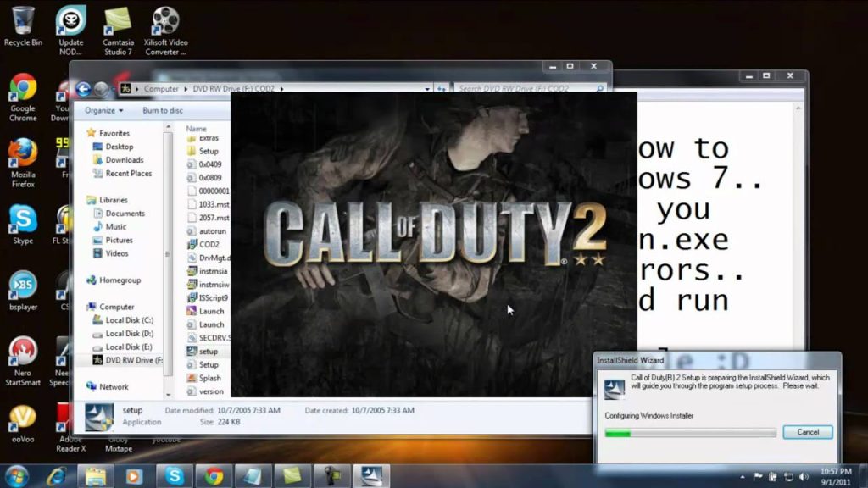Screen dimensions: 868x488
Task: Open Skype from the taskbar
Action: tap(176, 474)
